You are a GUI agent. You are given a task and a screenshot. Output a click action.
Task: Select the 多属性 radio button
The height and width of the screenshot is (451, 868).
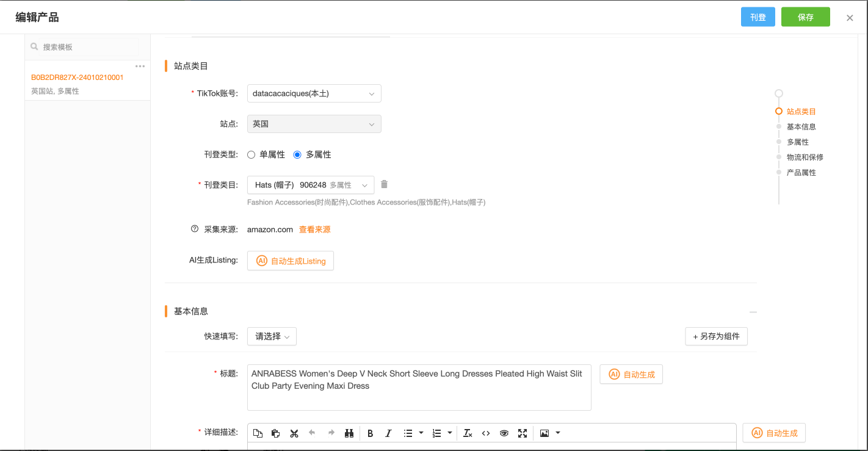(297, 155)
